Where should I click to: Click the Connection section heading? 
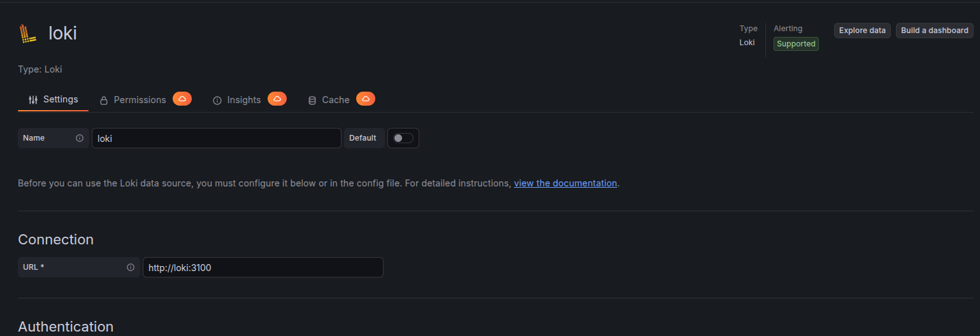click(x=55, y=239)
